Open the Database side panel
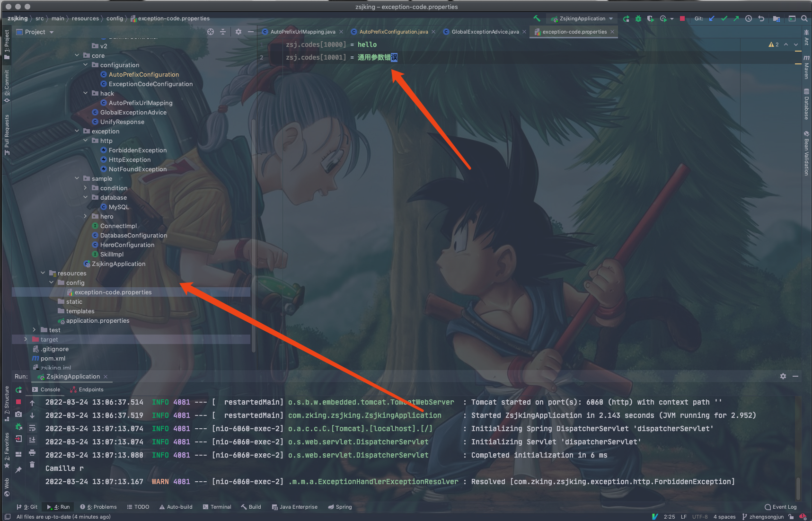The image size is (812, 521). [x=806, y=104]
